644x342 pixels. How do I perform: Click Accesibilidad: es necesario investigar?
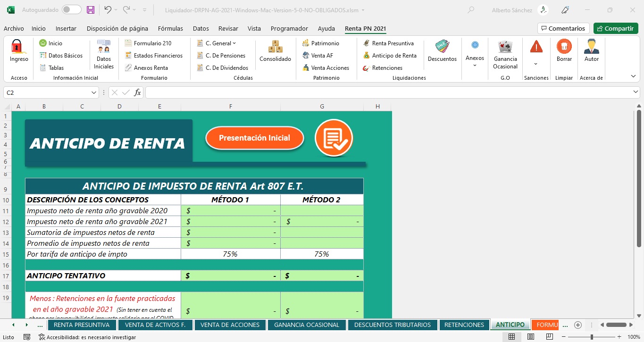tap(87, 337)
